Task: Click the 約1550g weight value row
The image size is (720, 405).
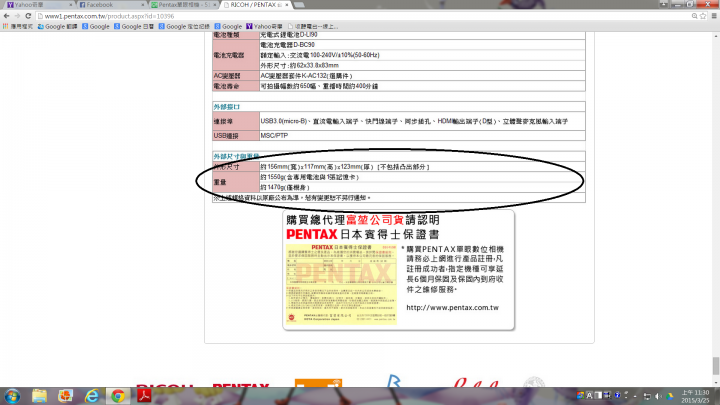Action: [x=422, y=177]
